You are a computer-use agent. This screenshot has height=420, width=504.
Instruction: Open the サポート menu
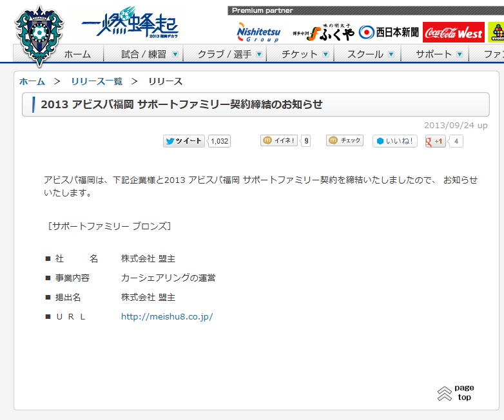[435, 54]
